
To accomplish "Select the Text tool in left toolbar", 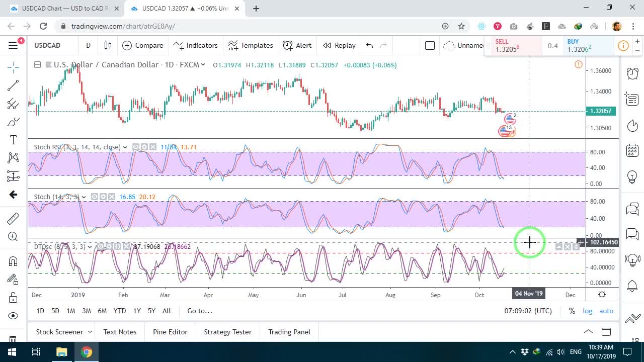I will [13, 140].
